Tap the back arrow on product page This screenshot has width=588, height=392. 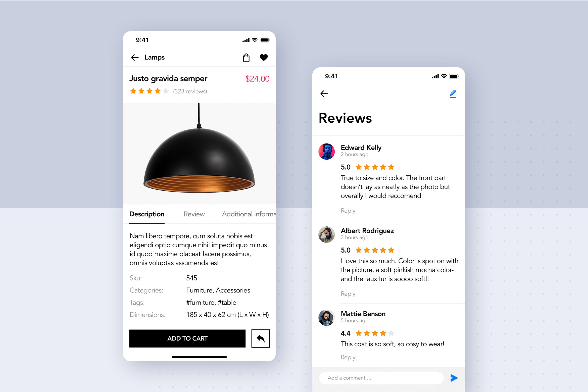[x=135, y=57]
